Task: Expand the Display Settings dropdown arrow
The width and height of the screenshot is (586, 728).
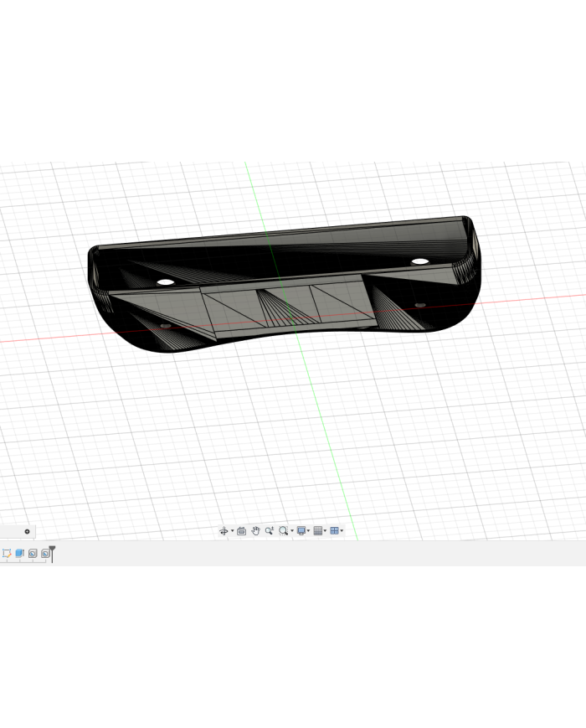Action: (x=309, y=532)
